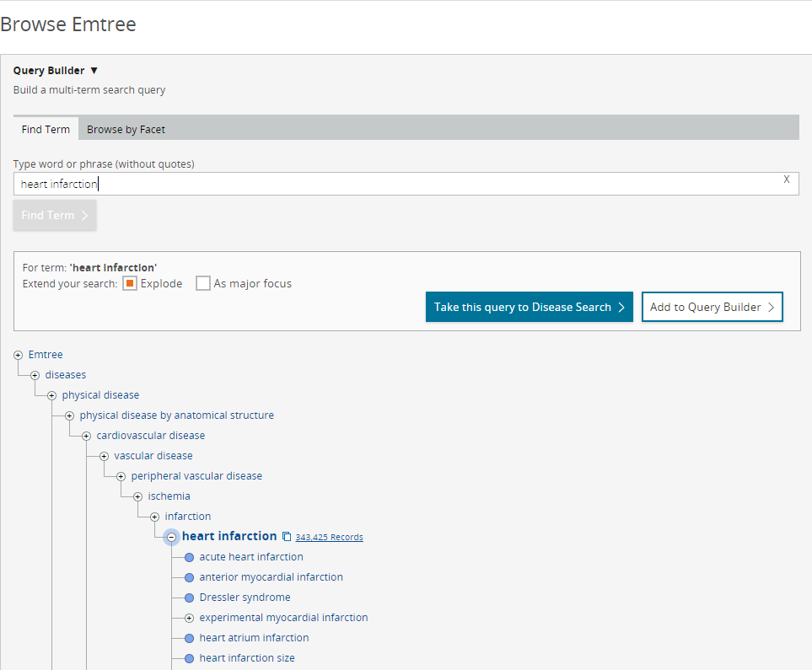Viewport: 812px width, 670px height.
Task: Click the bullet icon for anterior myocardial infarction
Action: click(189, 577)
